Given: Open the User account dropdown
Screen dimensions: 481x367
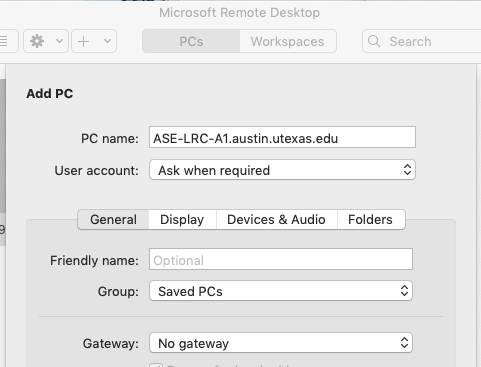Looking at the screenshot, I should [282, 170].
